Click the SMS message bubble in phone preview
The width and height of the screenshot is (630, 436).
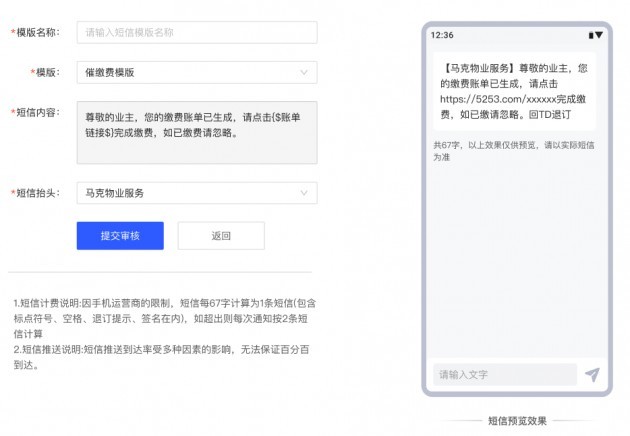tap(514, 91)
